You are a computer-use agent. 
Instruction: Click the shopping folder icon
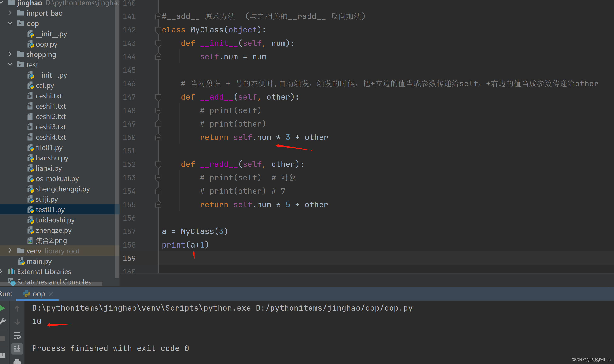21,54
